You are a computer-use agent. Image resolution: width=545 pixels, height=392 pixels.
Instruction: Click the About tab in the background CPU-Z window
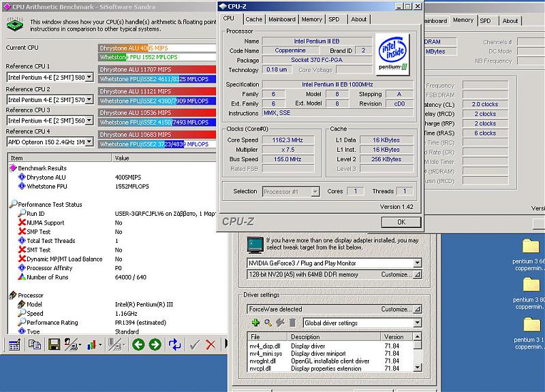pyautogui.click(x=510, y=21)
